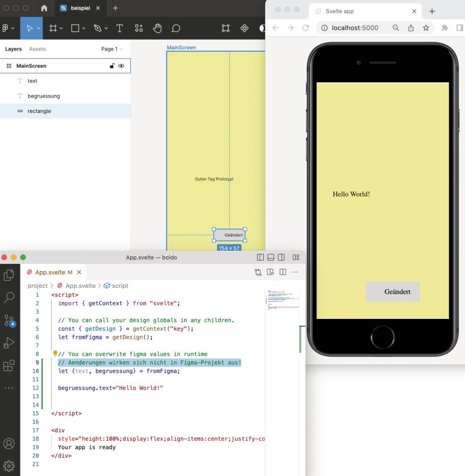
Task: Select the Comment tool in Figma
Action: pyautogui.click(x=176, y=28)
